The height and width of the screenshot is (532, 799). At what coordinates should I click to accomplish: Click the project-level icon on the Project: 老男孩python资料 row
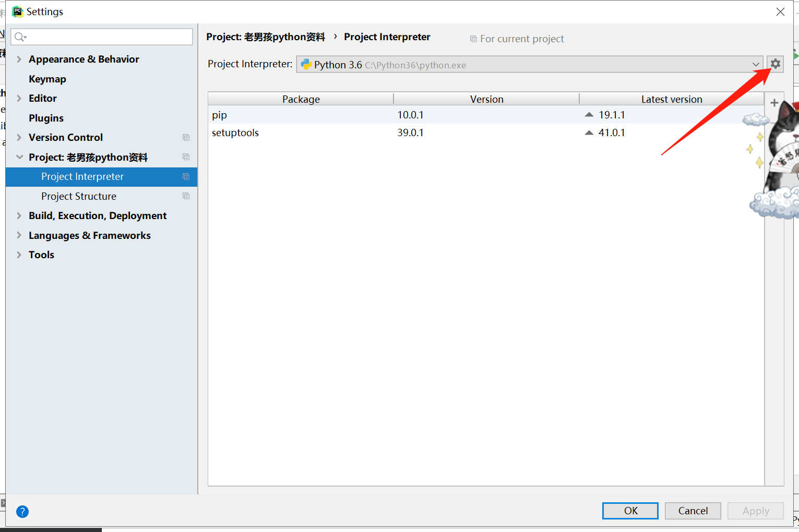pyautogui.click(x=186, y=157)
